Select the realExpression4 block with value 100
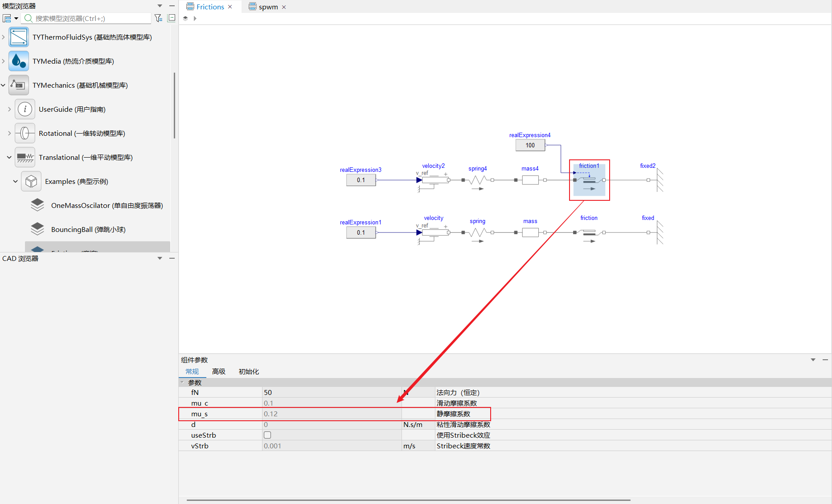832x504 pixels. click(530, 145)
